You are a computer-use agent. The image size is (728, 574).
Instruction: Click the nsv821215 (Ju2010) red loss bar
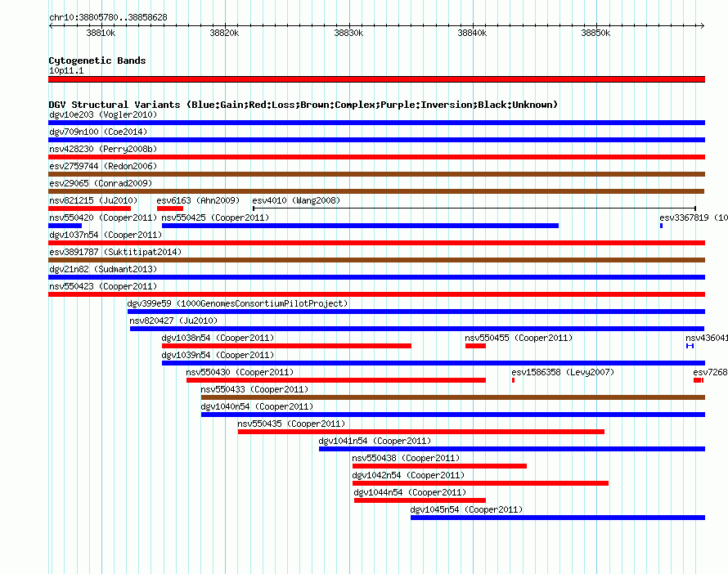click(x=90, y=209)
